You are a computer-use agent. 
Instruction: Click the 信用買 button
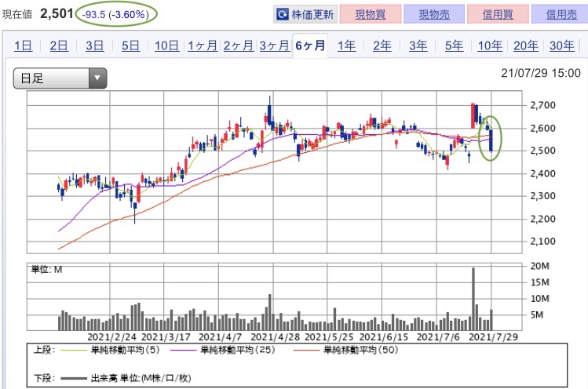(496, 14)
